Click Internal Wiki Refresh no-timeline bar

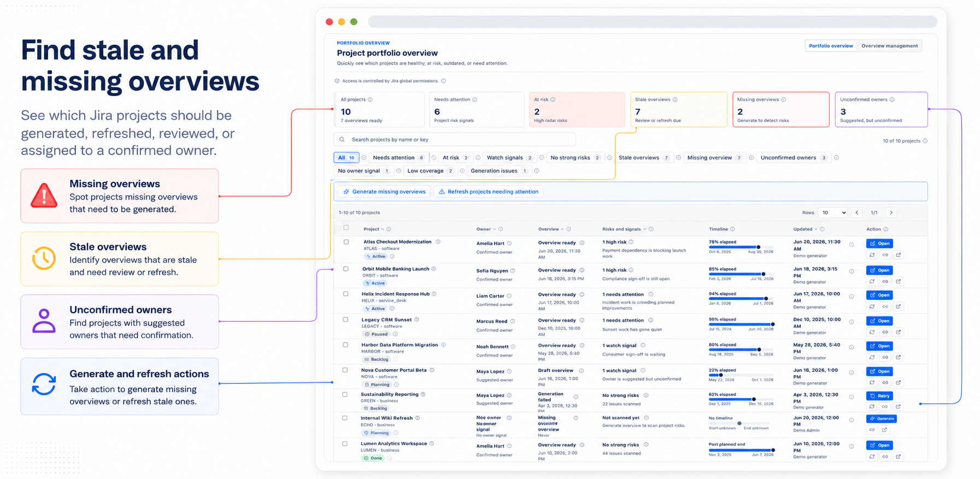click(739, 423)
